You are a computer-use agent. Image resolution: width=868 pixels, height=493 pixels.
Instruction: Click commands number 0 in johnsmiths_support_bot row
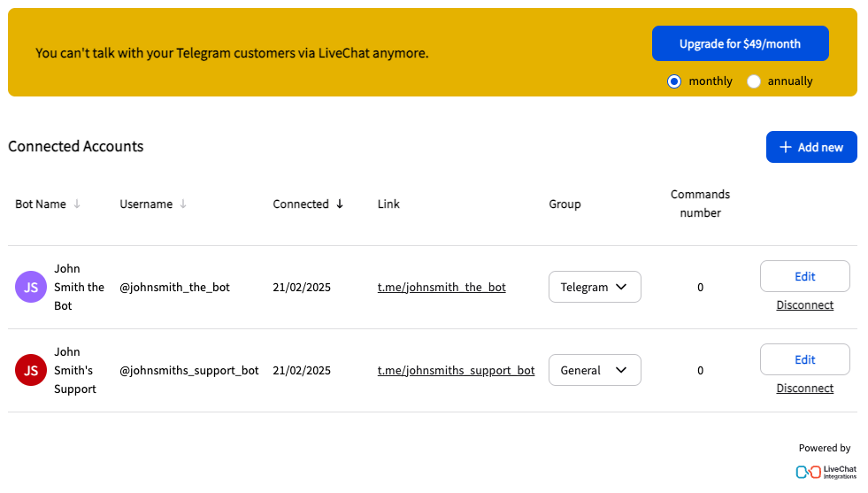(700, 370)
